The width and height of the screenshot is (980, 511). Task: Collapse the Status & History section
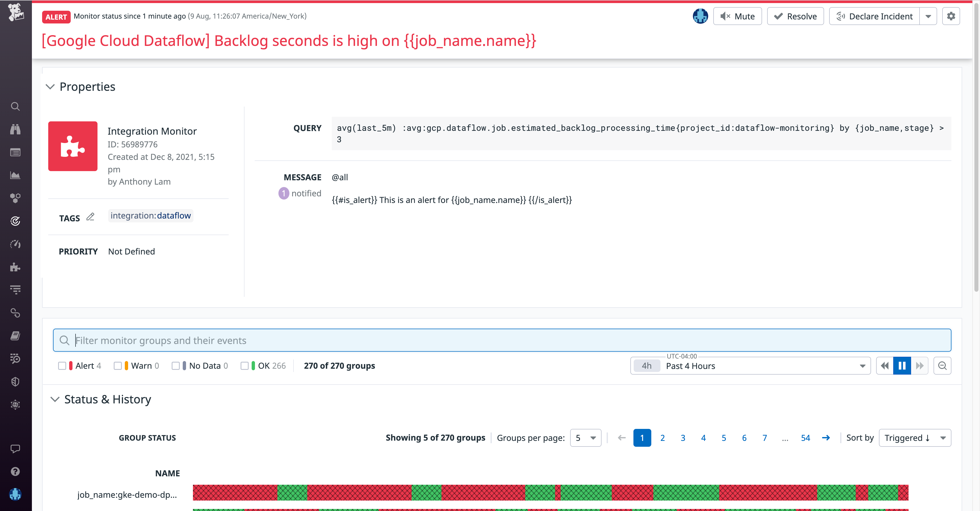[x=55, y=399]
